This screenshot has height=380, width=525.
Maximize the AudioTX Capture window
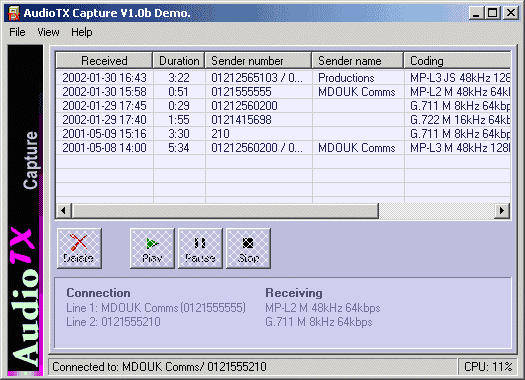[x=493, y=13]
